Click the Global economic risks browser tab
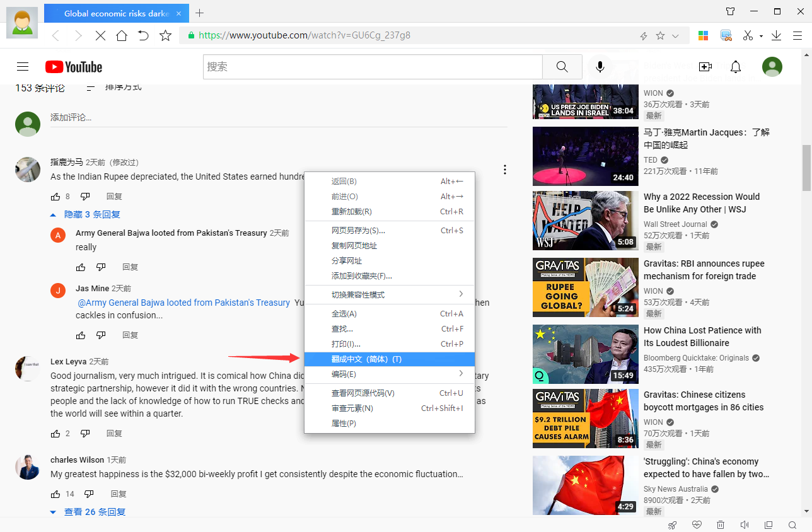Viewport: 812px width, 532px height. [x=117, y=13]
